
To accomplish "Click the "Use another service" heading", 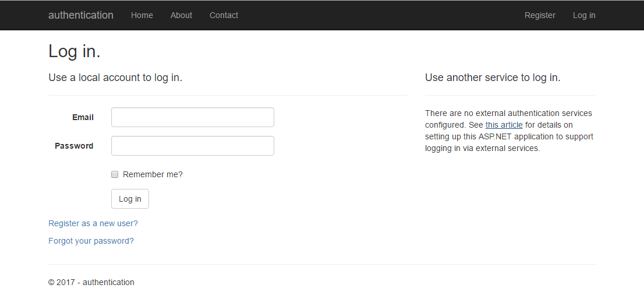I will [x=493, y=78].
